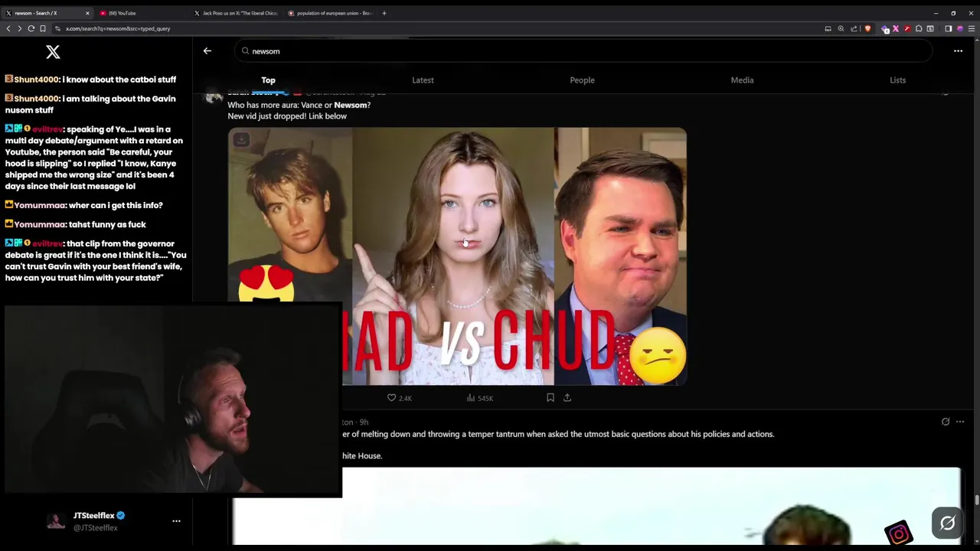The width and height of the screenshot is (980, 551).
Task: Switch to the Top search tab
Action: pos(268,80)
